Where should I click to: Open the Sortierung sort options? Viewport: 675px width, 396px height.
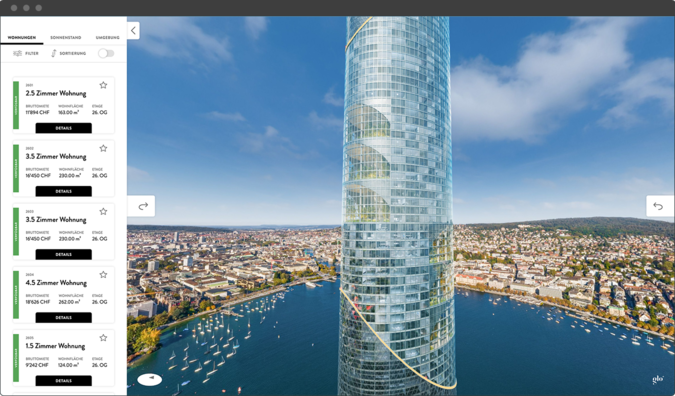coord(68,53)
